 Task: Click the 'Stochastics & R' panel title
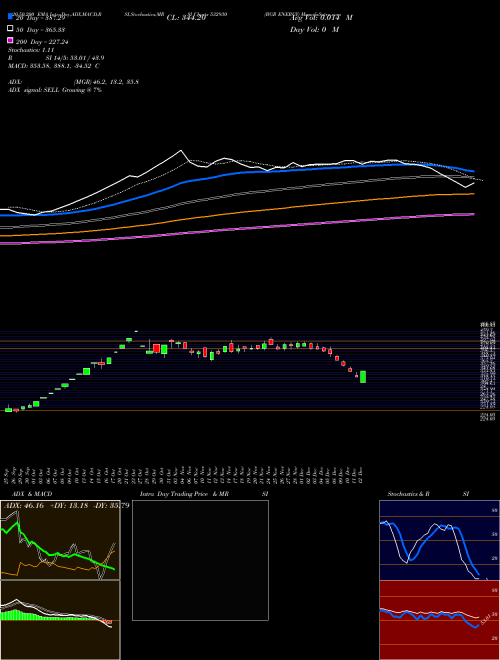pyautogui.click(x=409, y=494)
